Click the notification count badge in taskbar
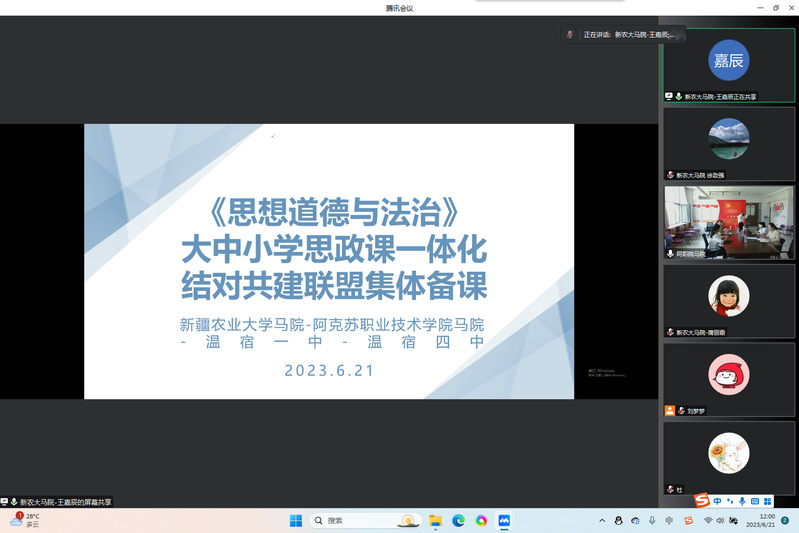 785,520
